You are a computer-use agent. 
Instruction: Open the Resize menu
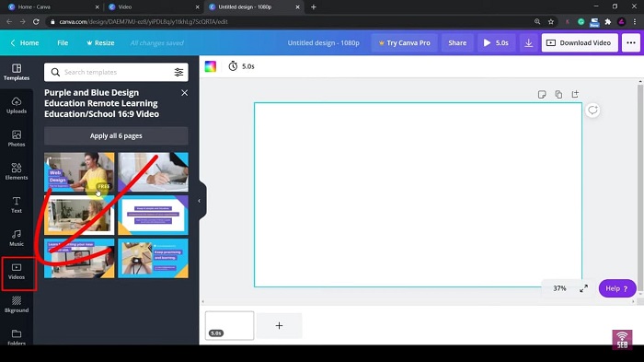(100, 42)
